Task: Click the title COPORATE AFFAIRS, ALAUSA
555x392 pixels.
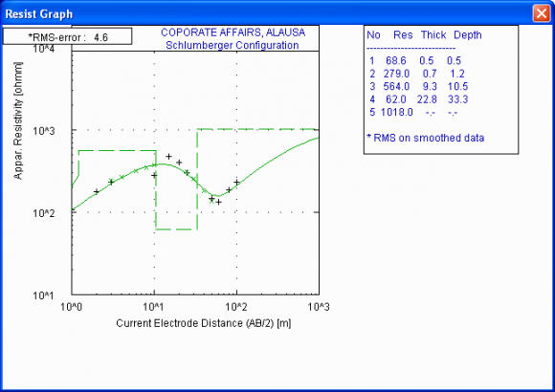Action: (x=233, y=33)
